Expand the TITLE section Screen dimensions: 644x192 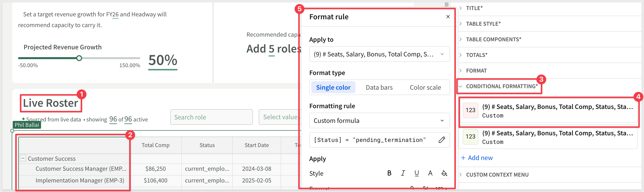474,8
